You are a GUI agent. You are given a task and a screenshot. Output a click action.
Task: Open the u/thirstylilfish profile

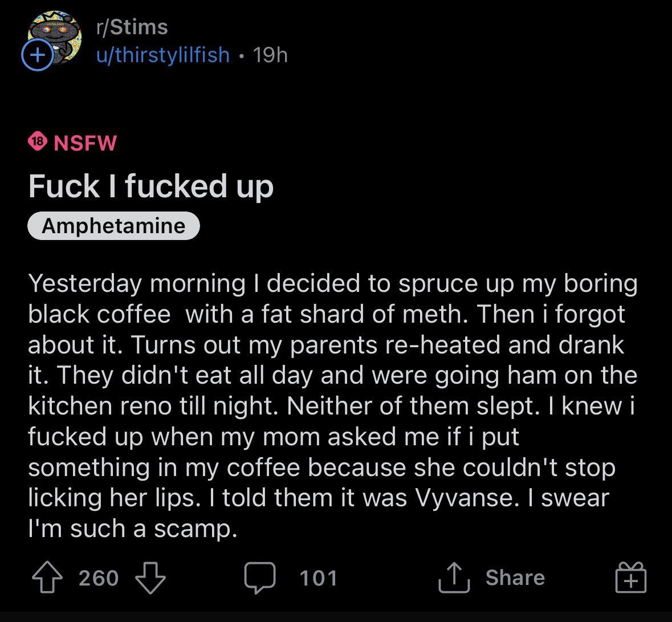(x=162, y=55)
